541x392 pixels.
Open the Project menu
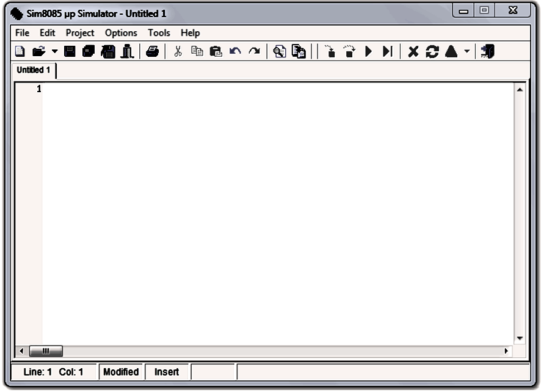[80, 33]
